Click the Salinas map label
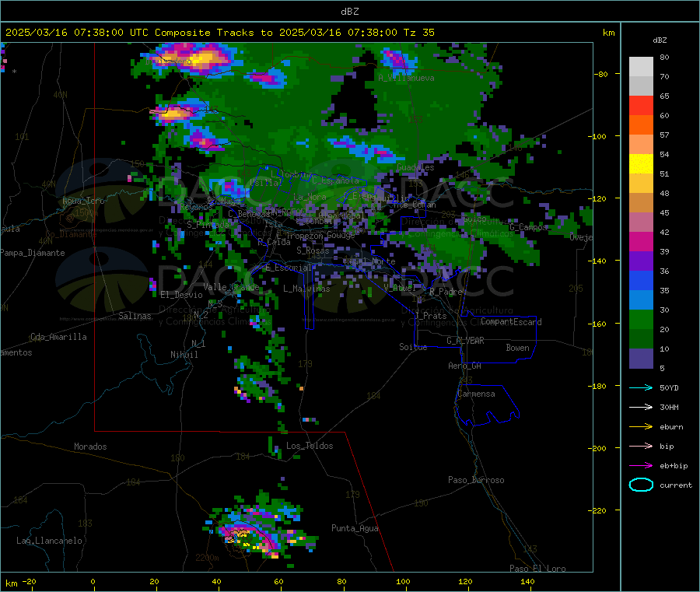The height and width of the screenshot is (592, 700). pos(135,316)
